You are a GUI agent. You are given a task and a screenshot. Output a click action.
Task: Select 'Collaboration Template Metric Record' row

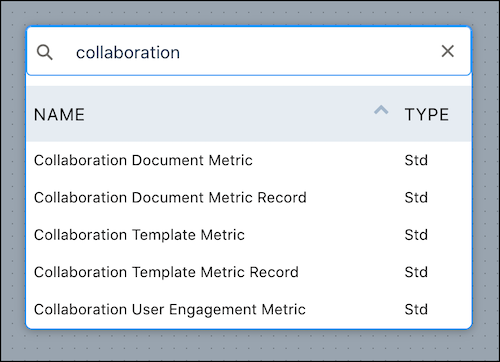tap(249, 272)
